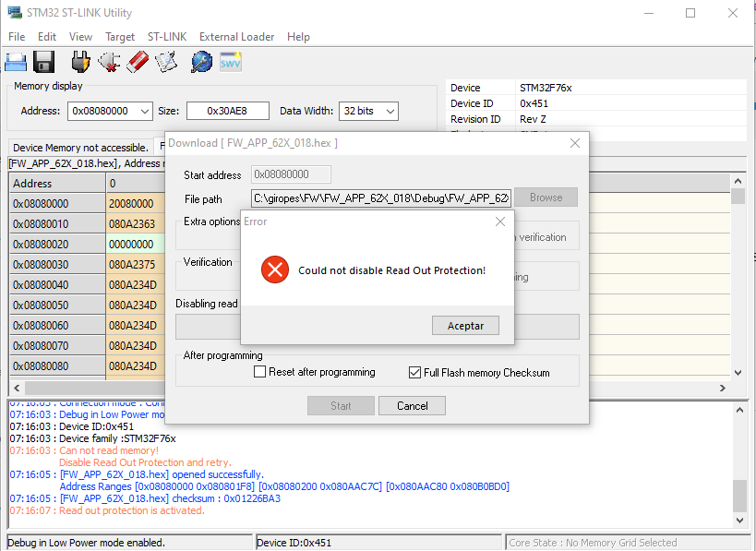Viewport: 756px width, 551px height.
Task: Expand the Address combo box
Action: (x=144, y=112)
